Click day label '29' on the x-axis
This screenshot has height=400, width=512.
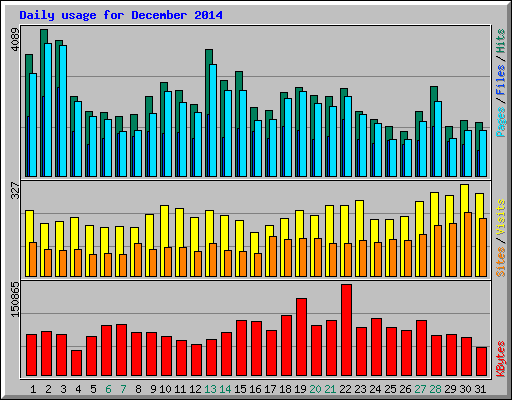450,389
